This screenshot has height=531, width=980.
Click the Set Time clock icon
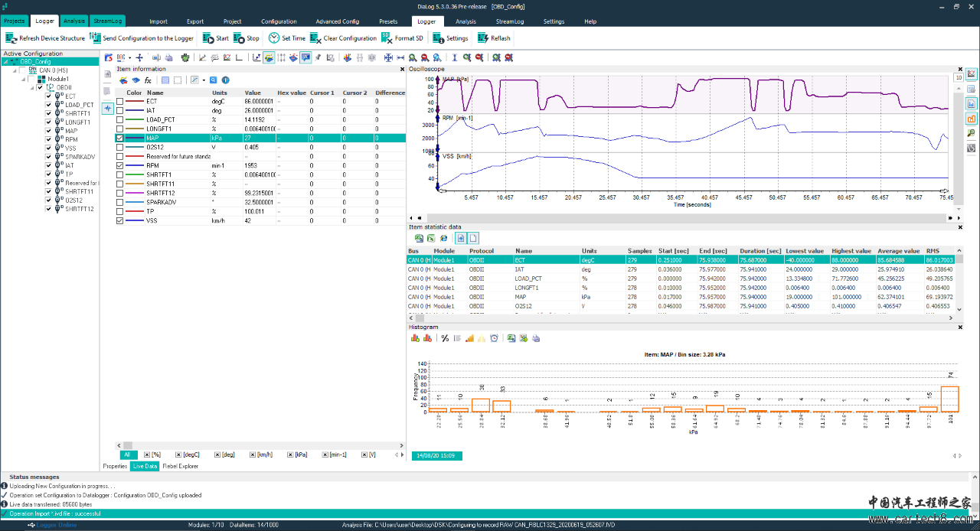pos(274,37)
